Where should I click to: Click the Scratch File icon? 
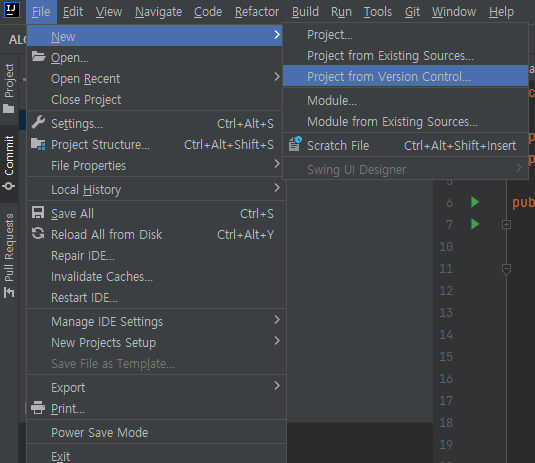coord(295,144)
